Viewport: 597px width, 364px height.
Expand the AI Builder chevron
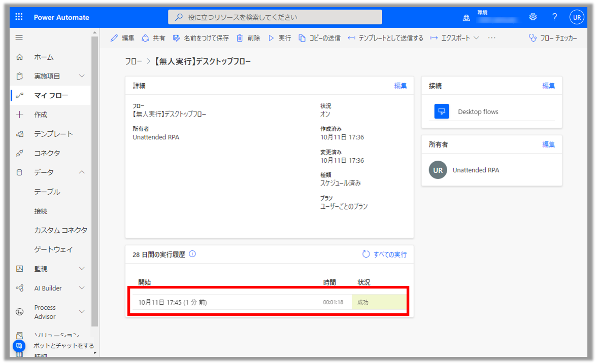82,288
